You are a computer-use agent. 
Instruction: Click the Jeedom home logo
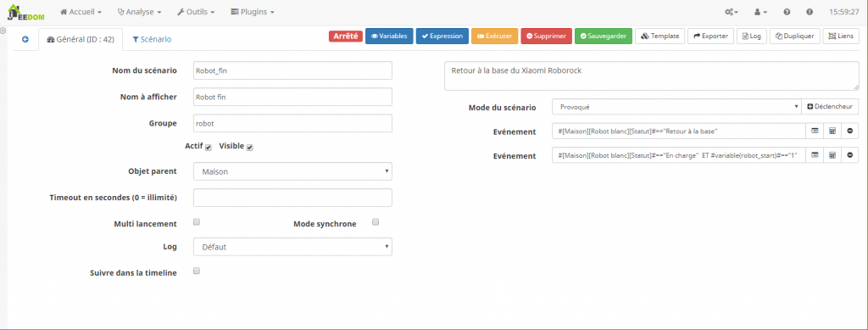tap(26, 11)
